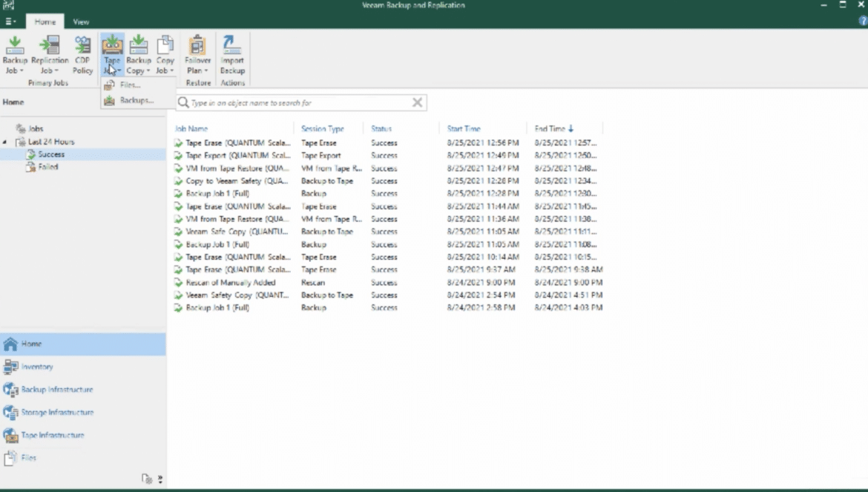
Task: Select Tape Erase job at 10:14 AM
Action: pos(388,258)
